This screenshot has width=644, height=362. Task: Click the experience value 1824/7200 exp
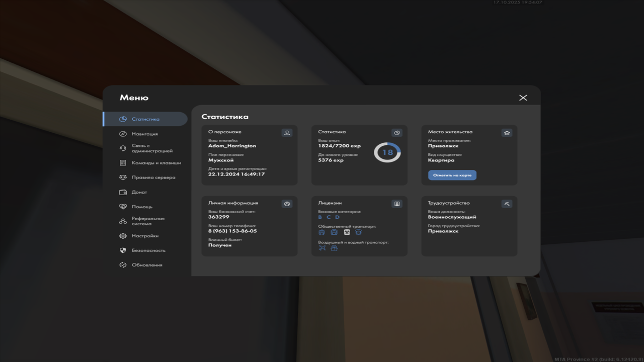[x=340, y=146]
